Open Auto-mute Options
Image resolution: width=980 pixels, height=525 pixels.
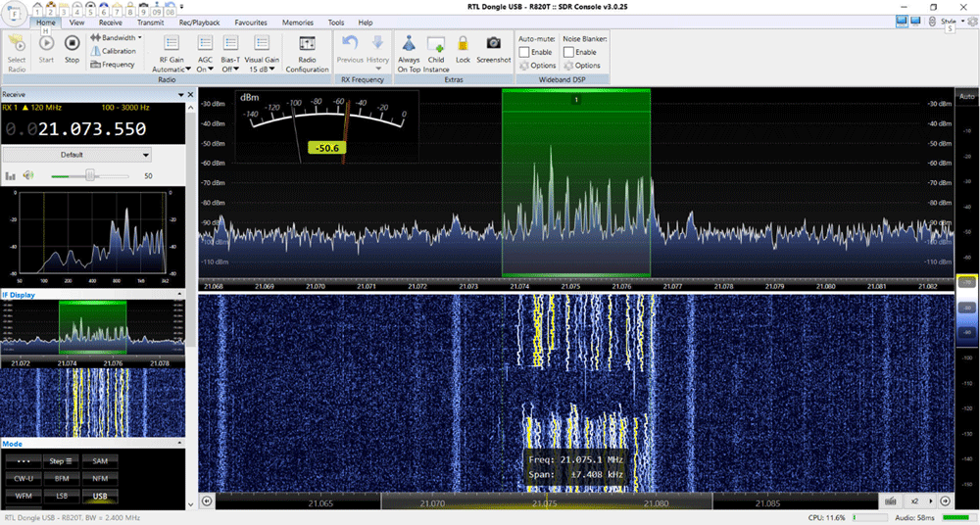(537, 66)
